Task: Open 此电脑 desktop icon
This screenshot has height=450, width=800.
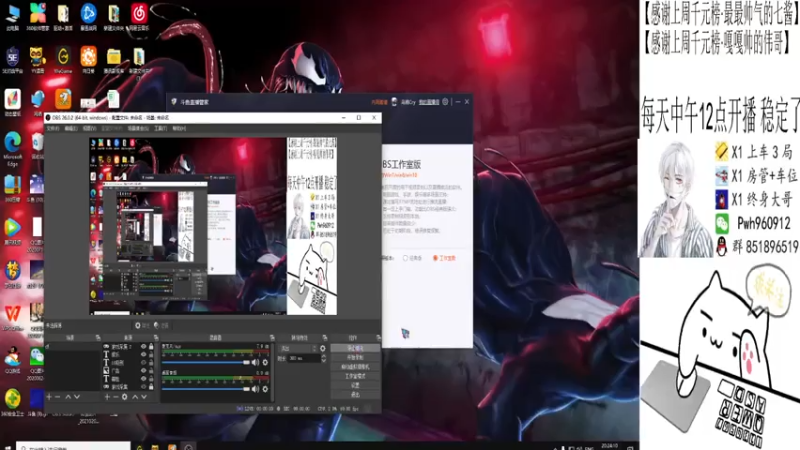Action: 13,17
